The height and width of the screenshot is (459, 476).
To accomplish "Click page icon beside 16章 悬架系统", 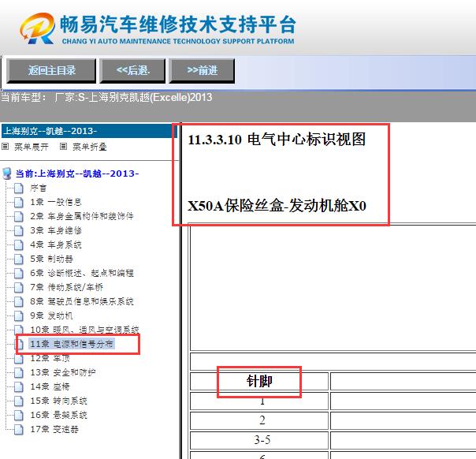I will pyautogui.click(x=19, y=415).
